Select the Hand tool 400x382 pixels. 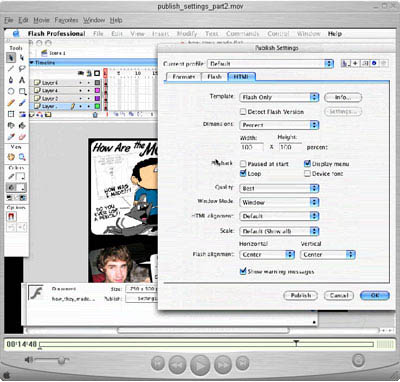(x=11, y=157)
